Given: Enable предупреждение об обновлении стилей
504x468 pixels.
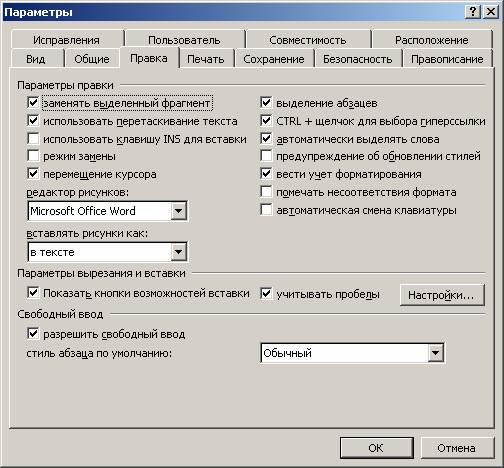Looking at the screenshot, I should tap(266, 155).
